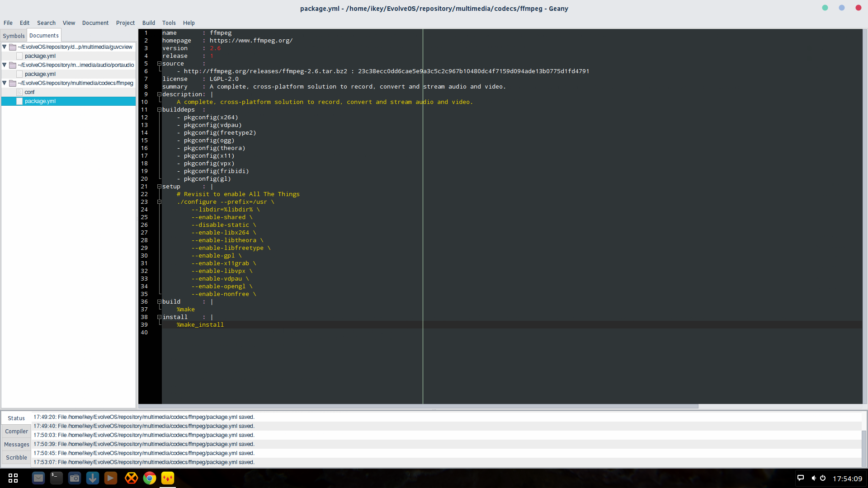
Task: Launch Google Chrome from taskbar
Action: tap(150, 478)
